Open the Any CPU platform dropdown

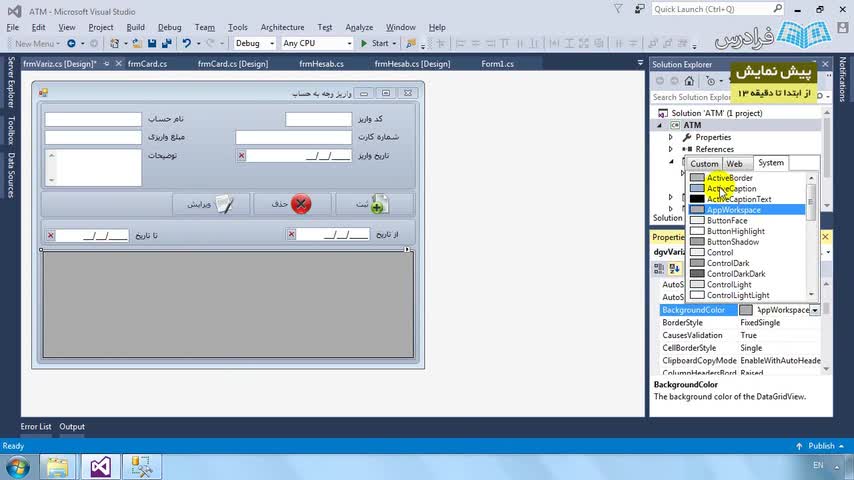(349, 43)
